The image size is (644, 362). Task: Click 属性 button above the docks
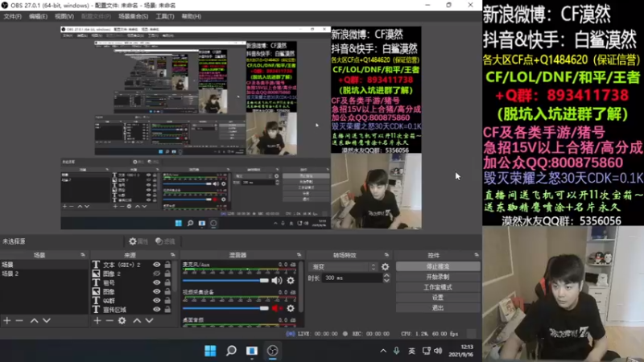coord(138,241)
